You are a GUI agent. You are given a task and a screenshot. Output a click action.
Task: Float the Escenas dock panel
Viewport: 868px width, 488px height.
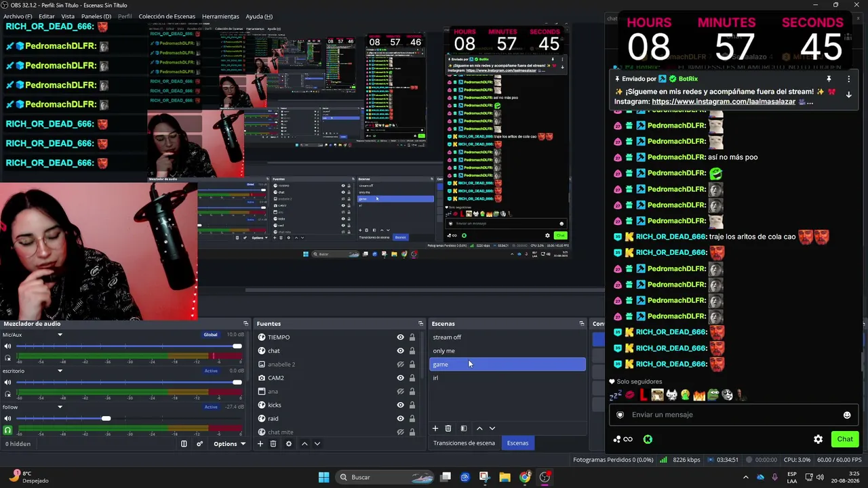pos(581,324)
